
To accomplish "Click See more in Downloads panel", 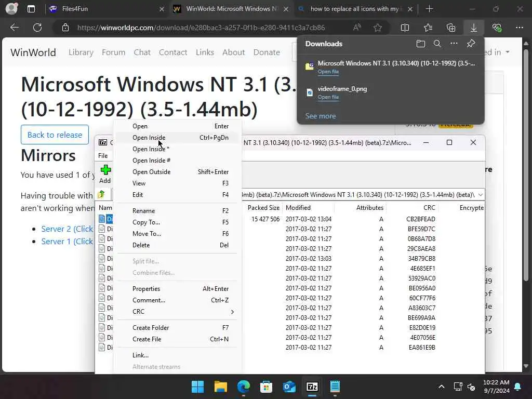I will [320, 116].
